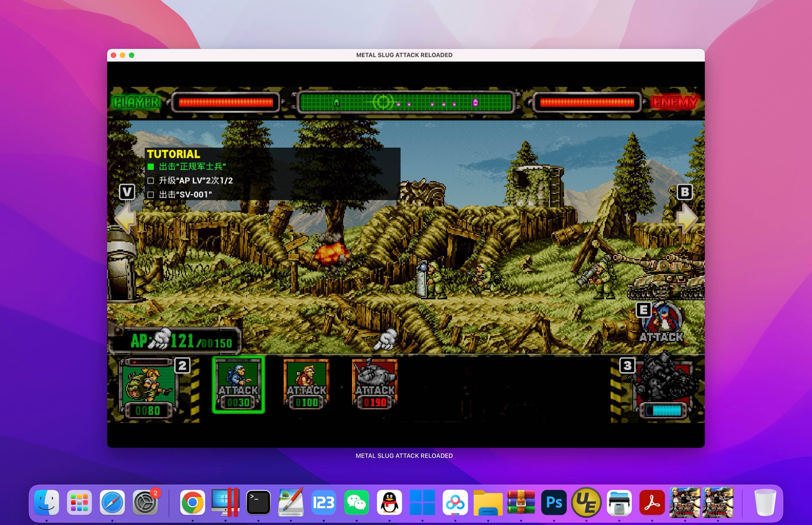
Task: Select the SV-001 tank card costing 0190
Action: point(375,384)
